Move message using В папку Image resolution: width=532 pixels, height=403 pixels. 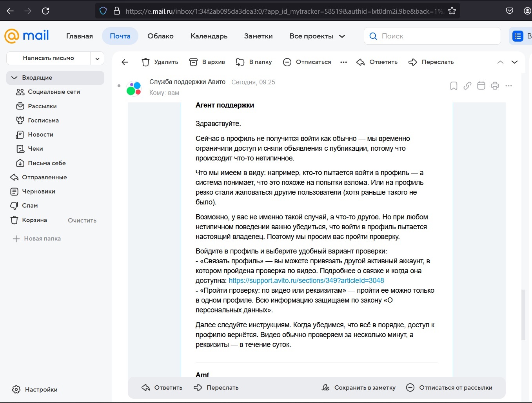[x=254, y=62]
